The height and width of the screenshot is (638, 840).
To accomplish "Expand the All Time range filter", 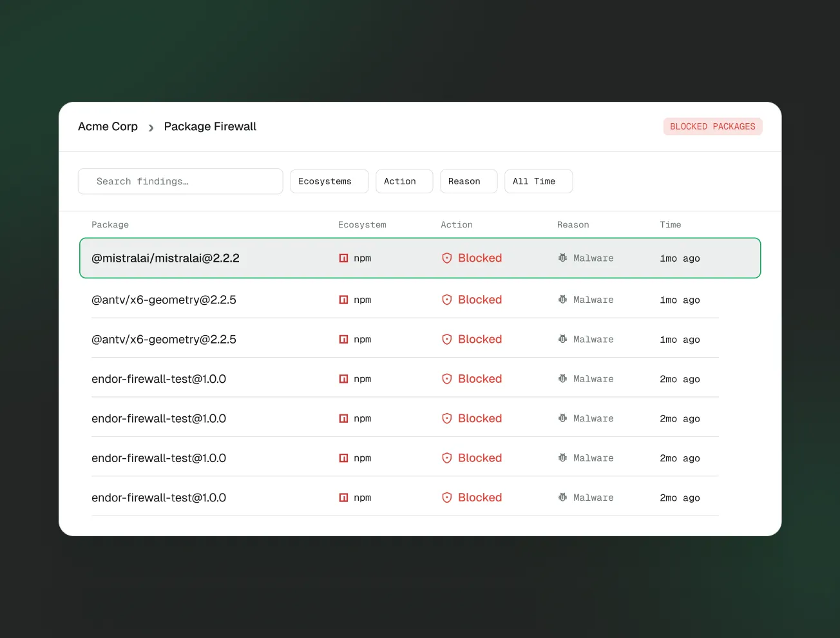I will click(x=539, y=182).
